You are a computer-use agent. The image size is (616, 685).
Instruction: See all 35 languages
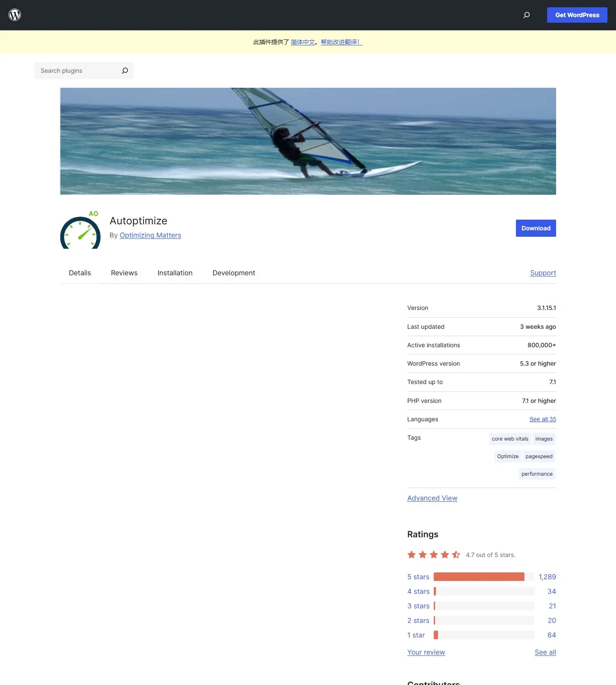coord(543,419)
